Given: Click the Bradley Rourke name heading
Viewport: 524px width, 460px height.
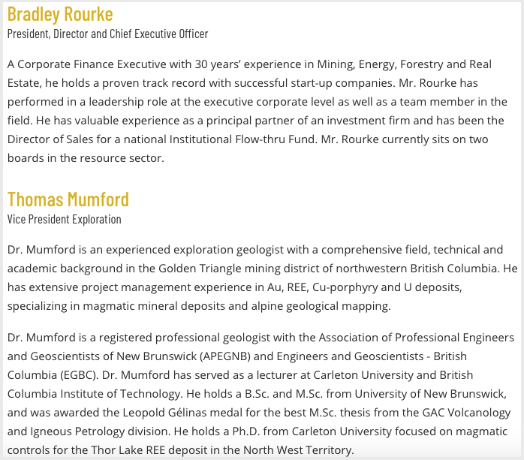Looking at the screenshot, I should coord(60,14).
